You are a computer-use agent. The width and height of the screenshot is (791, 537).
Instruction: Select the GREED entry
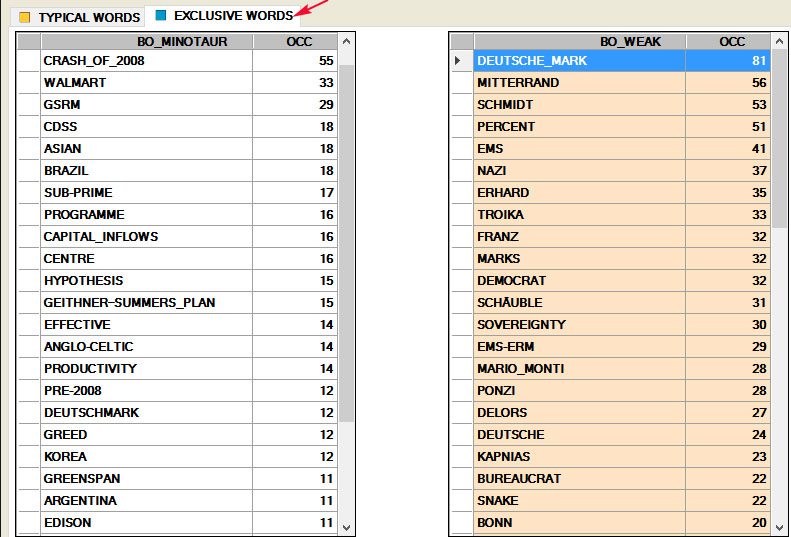coord(178,435)
